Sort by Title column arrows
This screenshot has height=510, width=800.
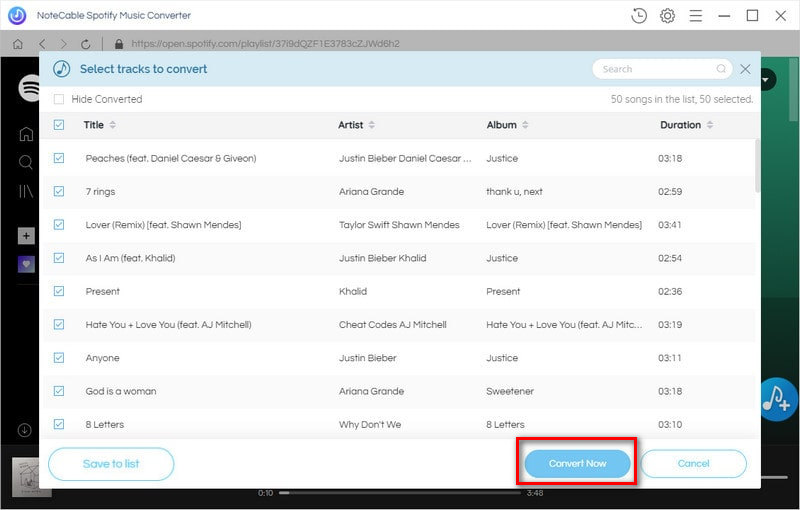coord(113,125)
